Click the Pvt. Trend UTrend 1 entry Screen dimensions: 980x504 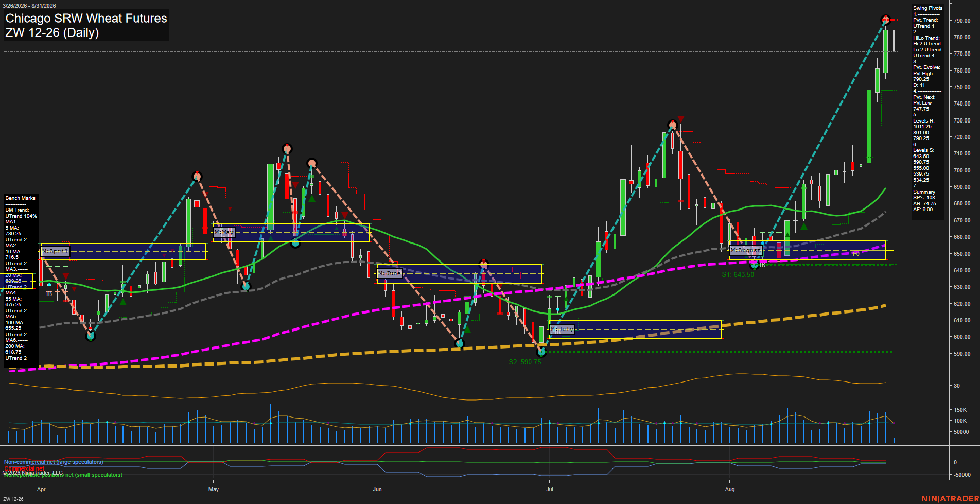tap(923, 26)
